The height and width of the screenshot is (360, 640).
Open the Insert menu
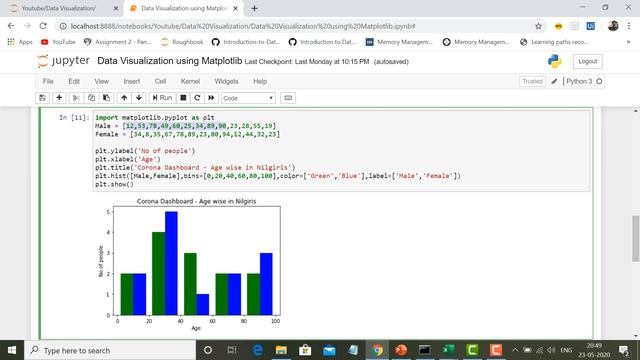coord(132,81)
